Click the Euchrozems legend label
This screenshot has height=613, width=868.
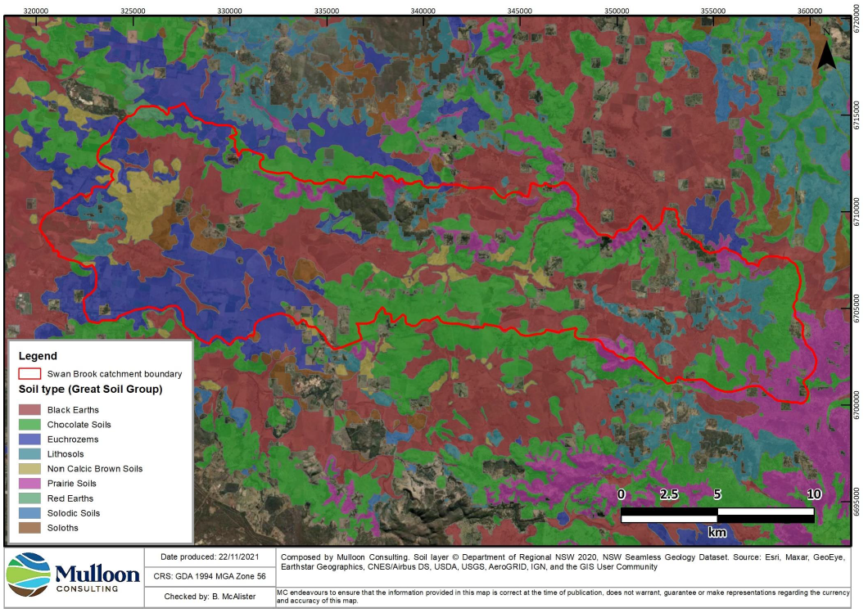coord(73,439)
